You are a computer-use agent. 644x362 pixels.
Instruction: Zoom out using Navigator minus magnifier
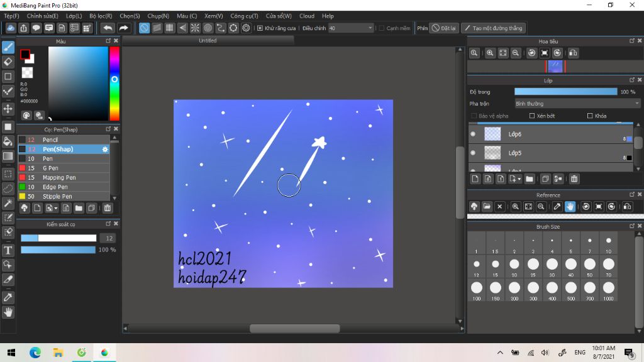[x=516, y=53]
